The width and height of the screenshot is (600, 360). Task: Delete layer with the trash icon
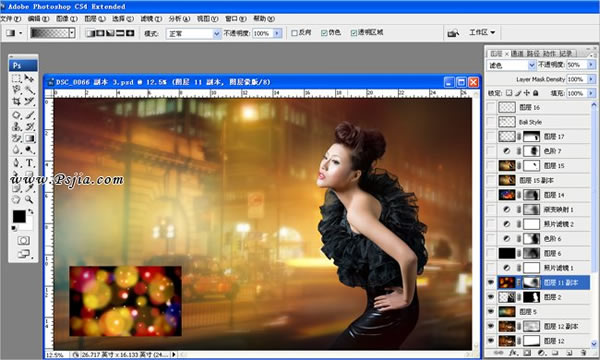[x=583, y=353]
